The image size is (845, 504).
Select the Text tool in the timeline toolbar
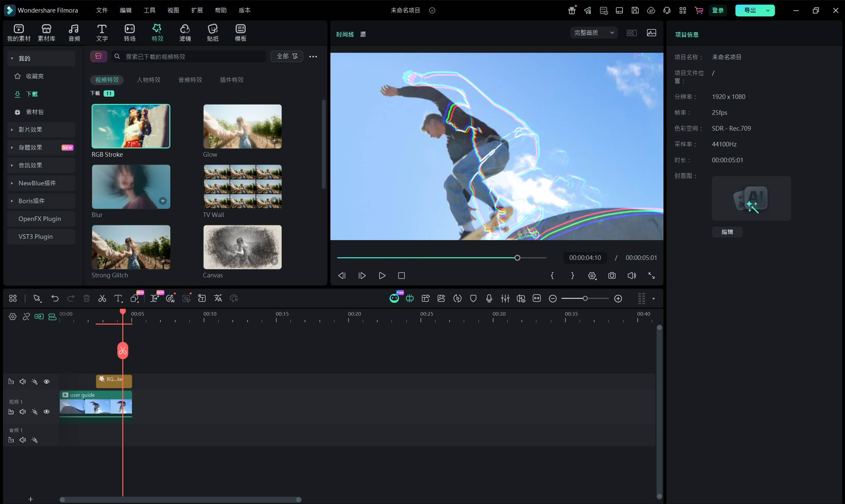coord(118,299)
